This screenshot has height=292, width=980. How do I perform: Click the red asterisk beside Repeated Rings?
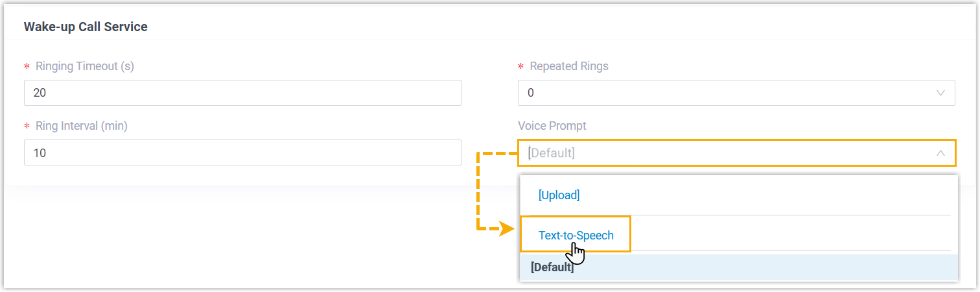521,67
